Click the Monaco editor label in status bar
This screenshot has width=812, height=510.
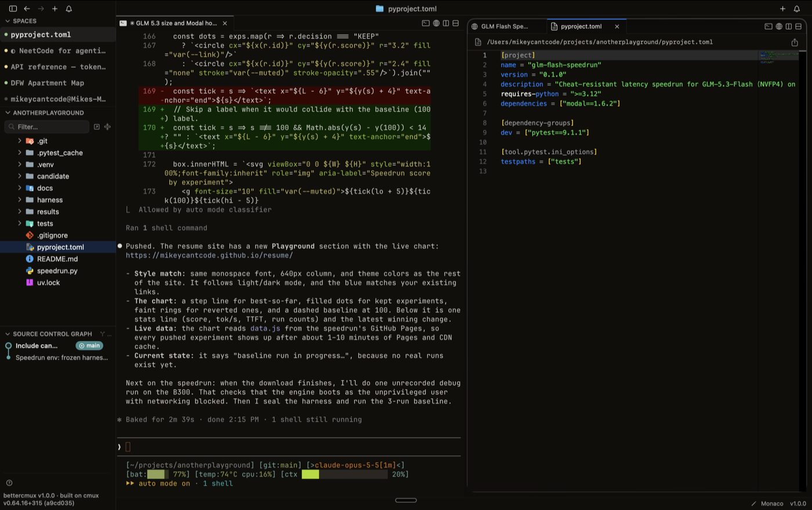pyautogui.click(x=772, y=504)
